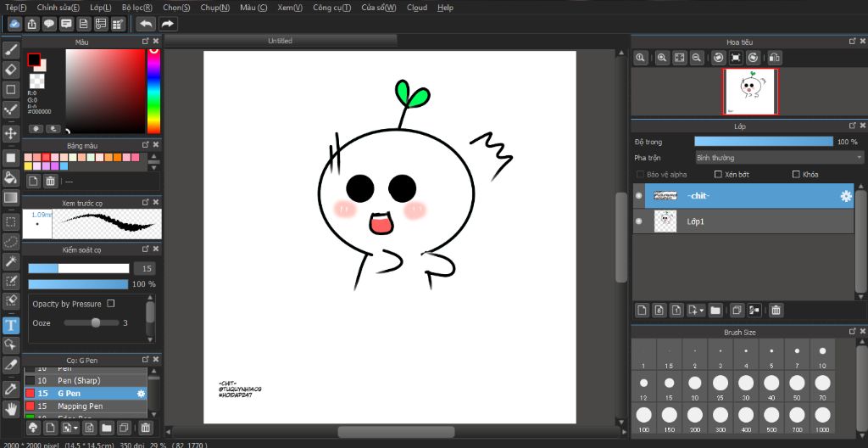Fit canvas to window in navigator

tap(679, 58)
